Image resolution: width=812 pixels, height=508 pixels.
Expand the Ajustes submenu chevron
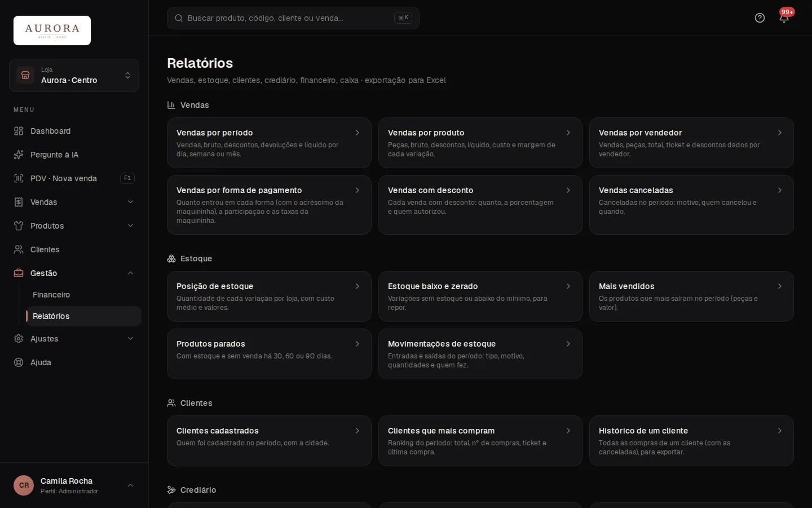[x=130, y=339]
